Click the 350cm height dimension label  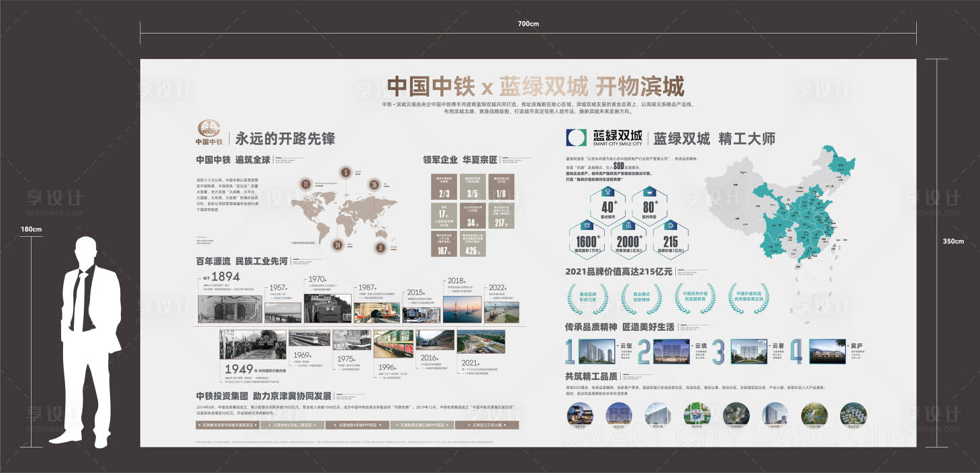coord(953,242)
